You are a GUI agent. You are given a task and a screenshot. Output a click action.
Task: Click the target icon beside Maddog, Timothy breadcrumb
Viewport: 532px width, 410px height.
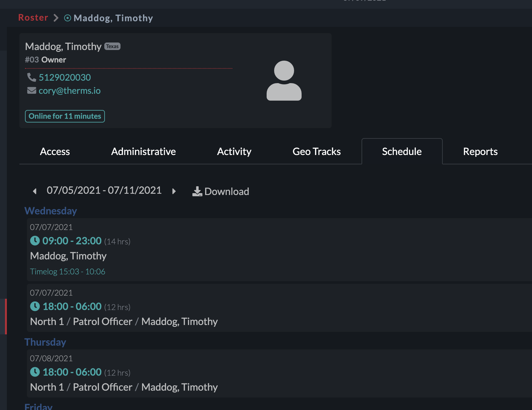[x=67, y=18]
